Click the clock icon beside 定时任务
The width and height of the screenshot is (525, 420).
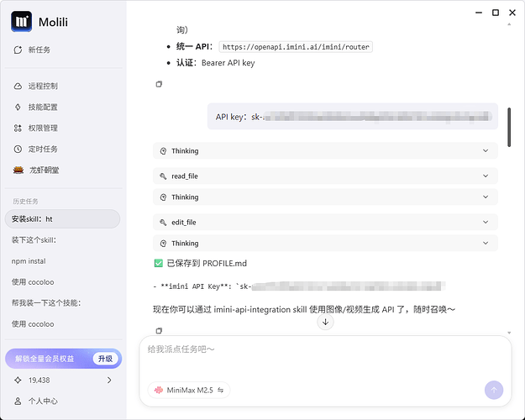(x=18, y=149)
